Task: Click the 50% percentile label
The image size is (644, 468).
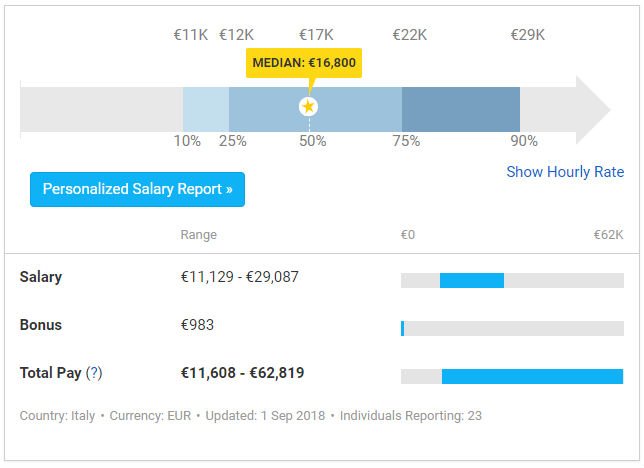Action: 312,141
